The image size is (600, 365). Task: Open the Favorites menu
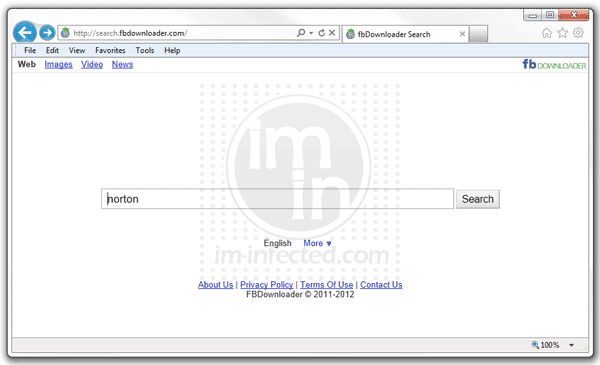click(x=110, y=51)
